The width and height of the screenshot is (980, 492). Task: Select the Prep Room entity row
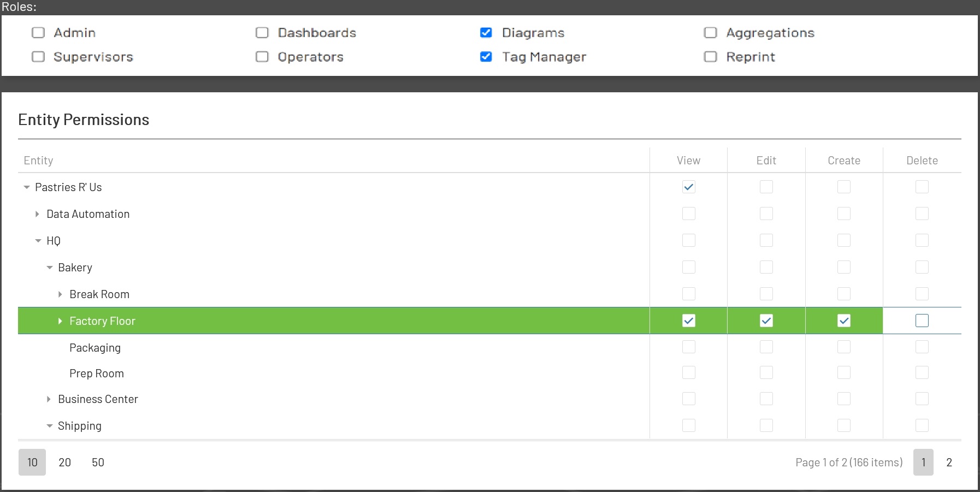tap(97, 374)
